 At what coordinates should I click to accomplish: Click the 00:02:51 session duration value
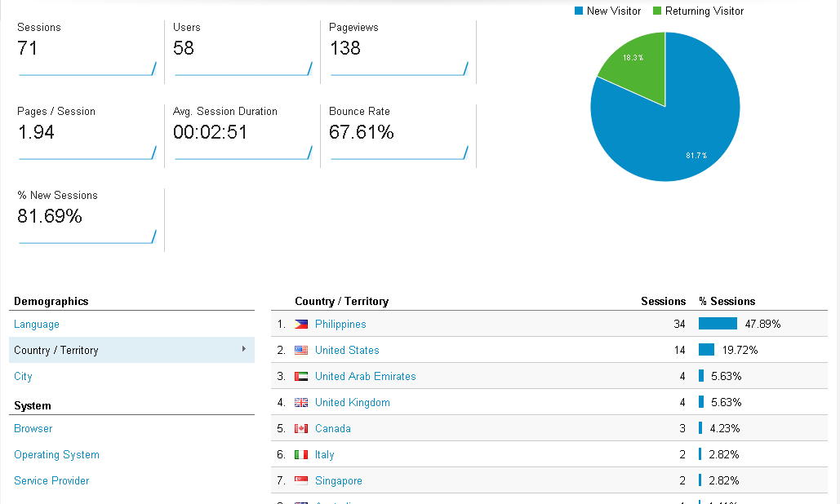(x=210, y=131)
